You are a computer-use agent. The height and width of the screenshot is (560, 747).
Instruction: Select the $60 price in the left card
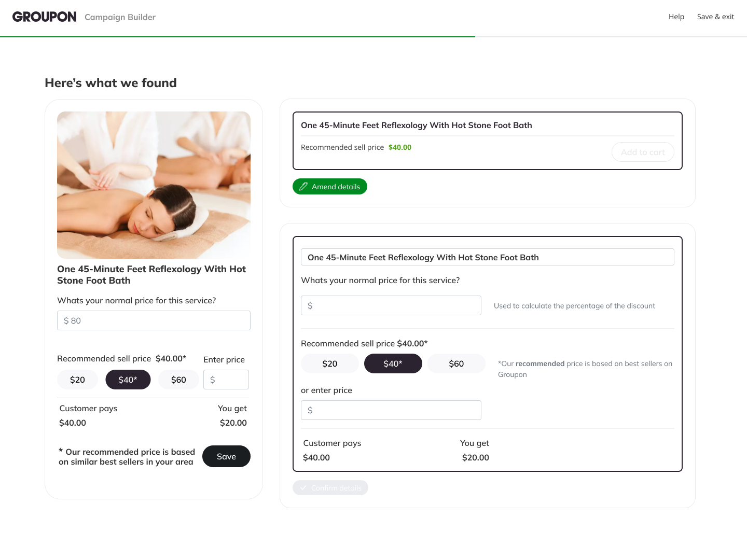coord(178,380)
